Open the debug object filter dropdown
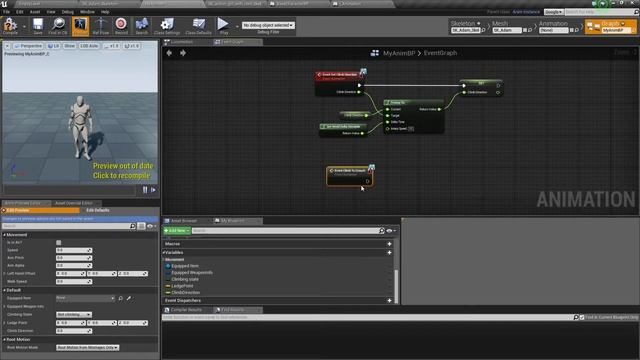This screenshot has width=640, height=360. pyautogui.click(x=268, y=25)
